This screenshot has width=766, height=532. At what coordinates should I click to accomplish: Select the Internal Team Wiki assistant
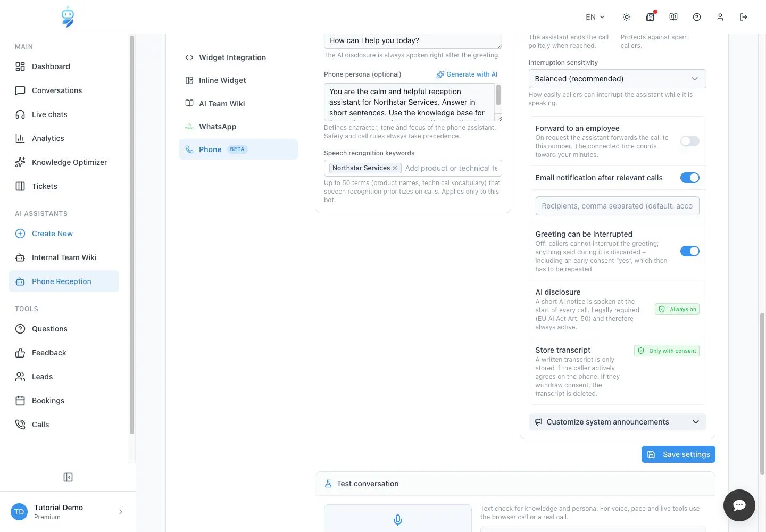[x=64, y=257]
